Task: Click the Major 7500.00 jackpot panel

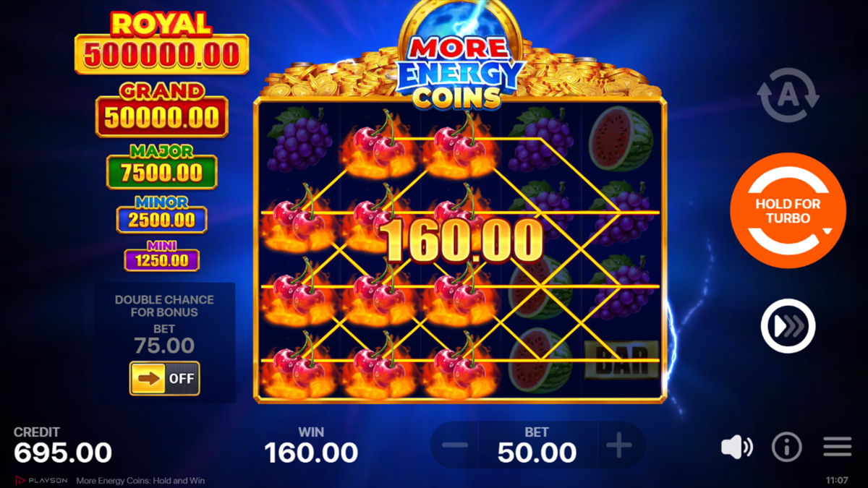Action: pyautogui.click(x=161, y=167)
